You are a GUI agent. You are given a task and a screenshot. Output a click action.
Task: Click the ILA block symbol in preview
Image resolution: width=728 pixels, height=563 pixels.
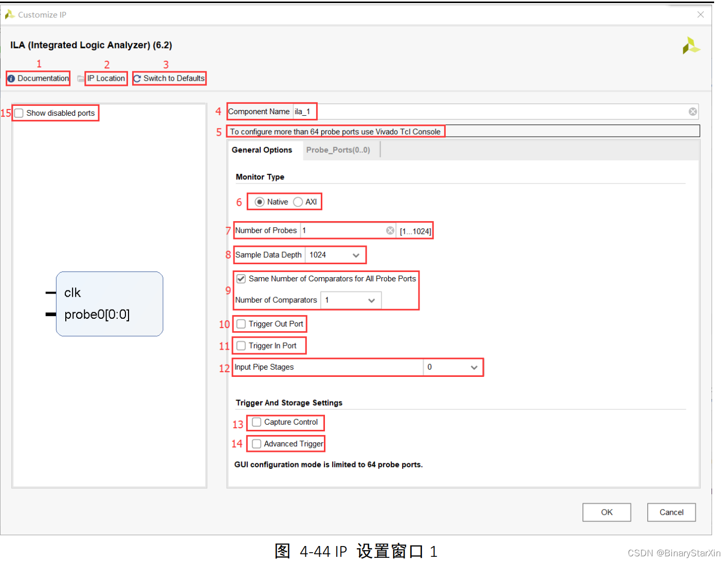click(x=110, y=304)
